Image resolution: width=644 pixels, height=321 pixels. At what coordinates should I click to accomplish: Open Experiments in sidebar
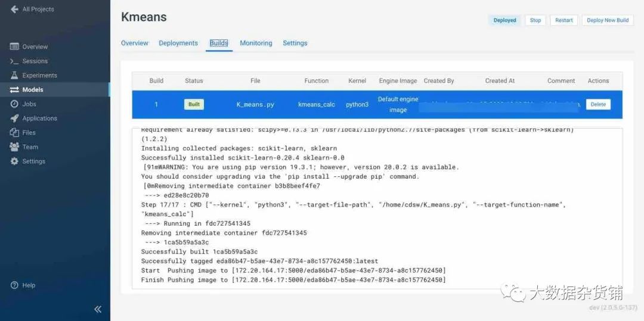tap(39, 76)
